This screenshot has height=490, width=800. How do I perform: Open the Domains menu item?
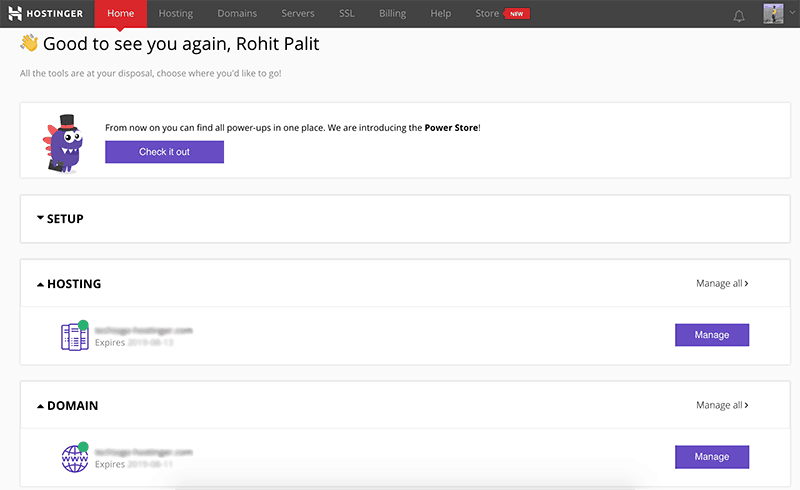(237, 14)
